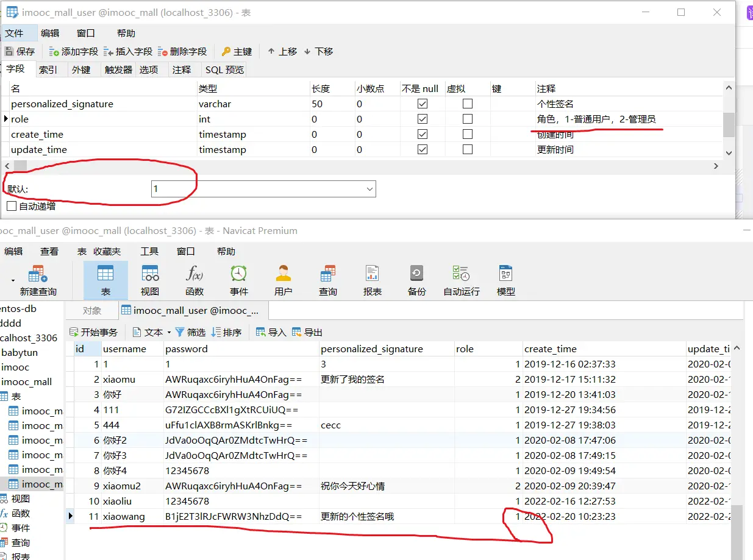Toggle virtual checkbox for role field
Image resolution: width=753 pixels, height=560 pixels.
pos(468,119)
